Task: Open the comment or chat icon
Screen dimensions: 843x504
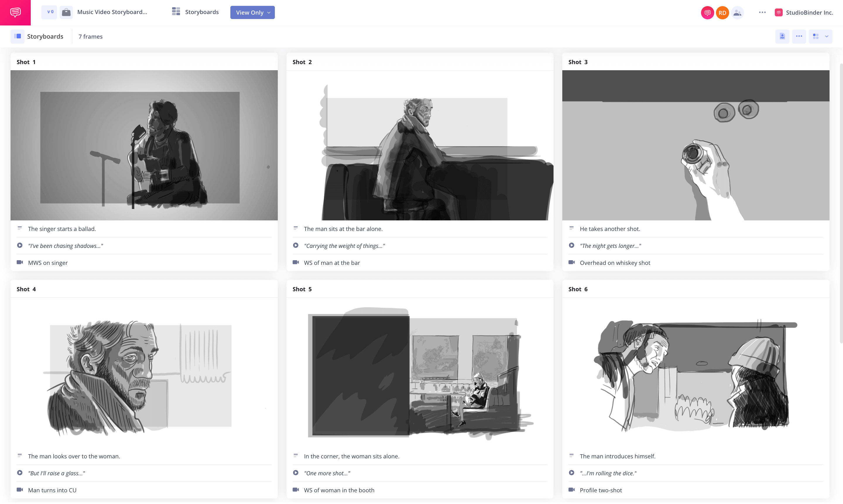Action: 16,13
